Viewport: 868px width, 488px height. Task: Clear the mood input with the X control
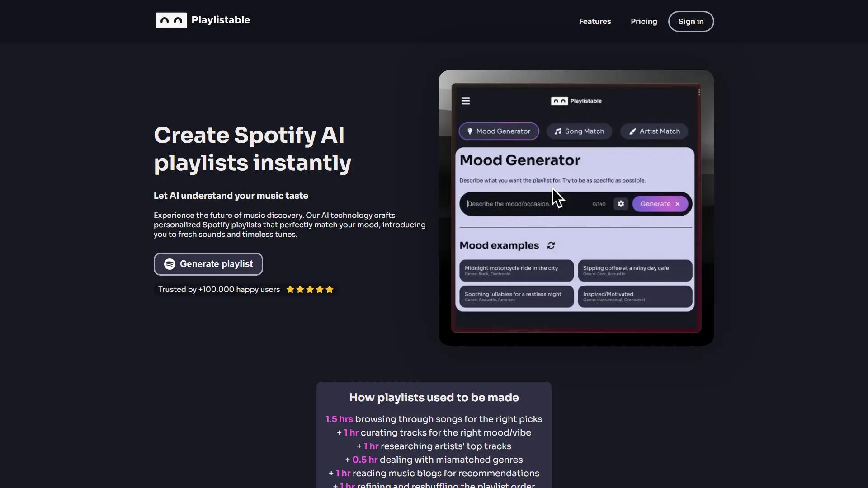pyautogui.click(x=678, y=204)
